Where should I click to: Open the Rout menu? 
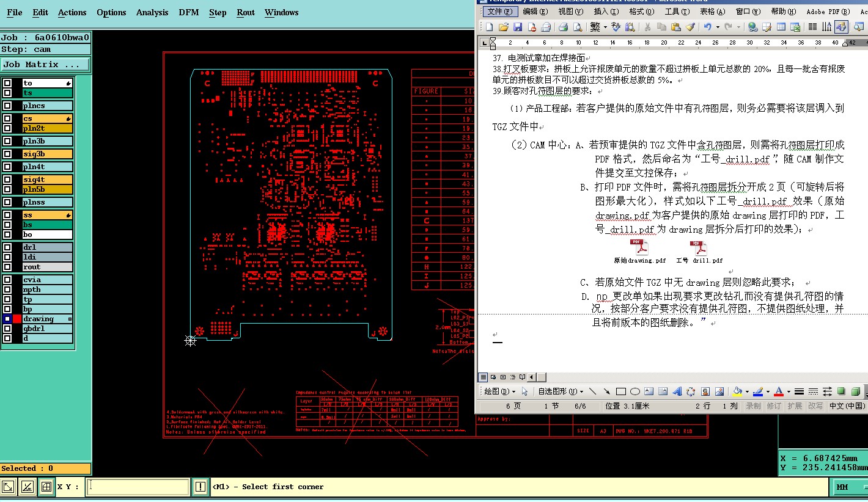pyautogui.click(x=246, y=12)
